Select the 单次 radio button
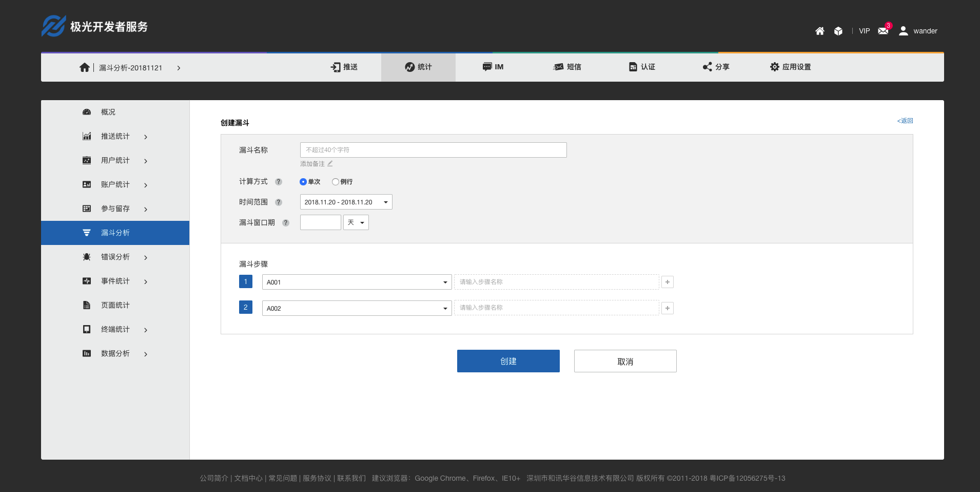Viewport: 980px width, 492px height. pyautogui.click(x=303, y=182)
